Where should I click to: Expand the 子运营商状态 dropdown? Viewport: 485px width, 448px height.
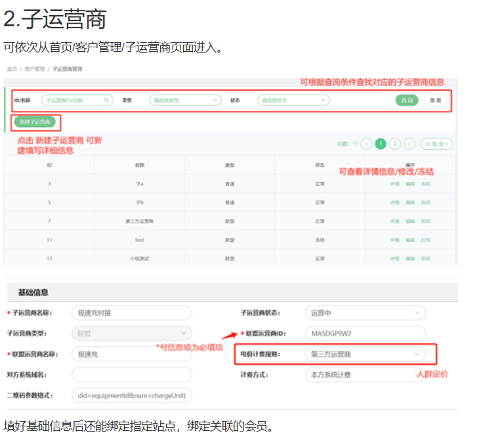[x=365, y=313]
